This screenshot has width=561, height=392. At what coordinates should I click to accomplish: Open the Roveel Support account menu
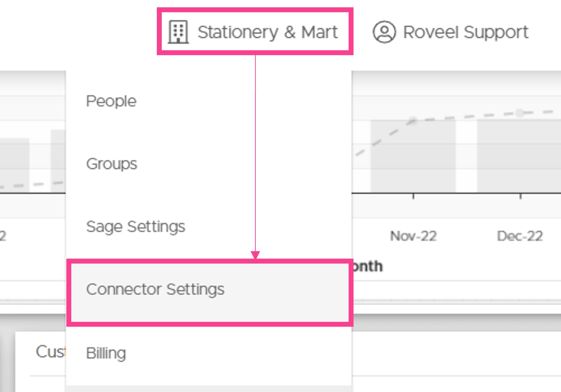(x=451, y=32)
